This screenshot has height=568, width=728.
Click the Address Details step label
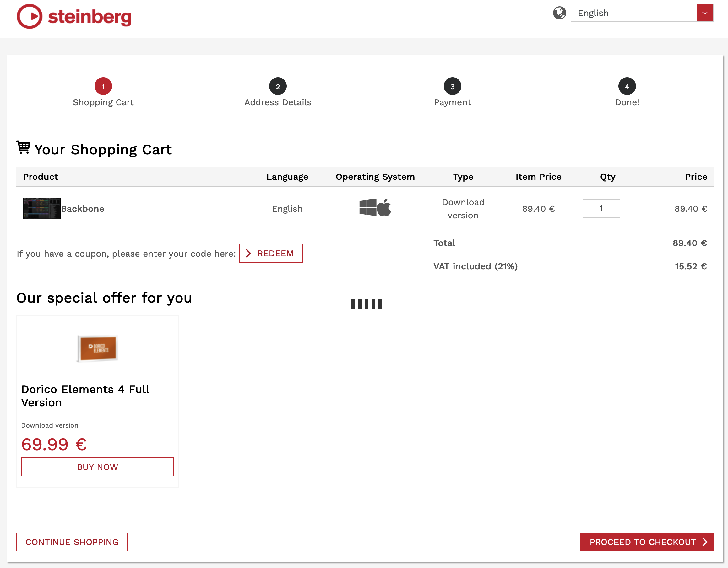point(278,102)
